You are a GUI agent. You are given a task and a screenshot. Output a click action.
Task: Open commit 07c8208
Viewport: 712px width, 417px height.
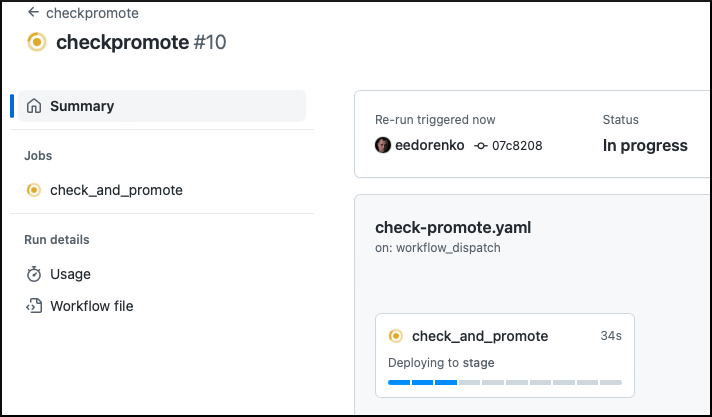pyautogui.click(x=517, y=146)
